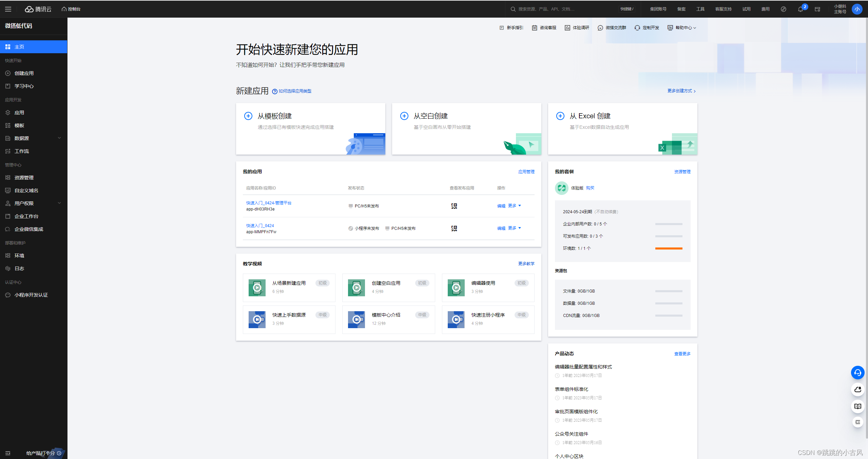Click 如何选择应用类型 help question icon
Screen dimensions: 868x459
tap(275, 91)
